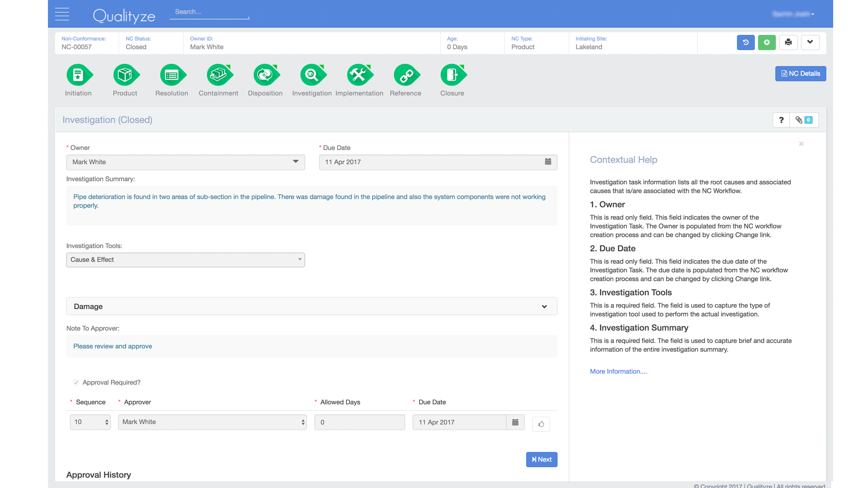Click the print icon button
The width and height of the screenshot is (868, 488).
click(x=788, y=42)
